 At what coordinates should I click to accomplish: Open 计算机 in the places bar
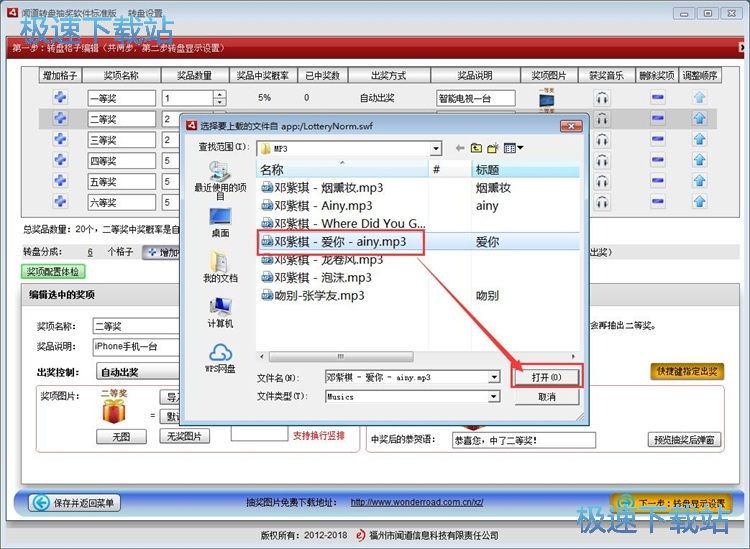pyautogui.click(x=220, y=312)
